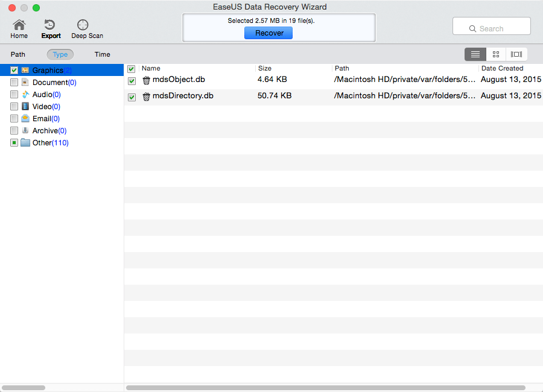
Task: Click the date cell of mdsDirectory.db
Action: coord(511,95)
